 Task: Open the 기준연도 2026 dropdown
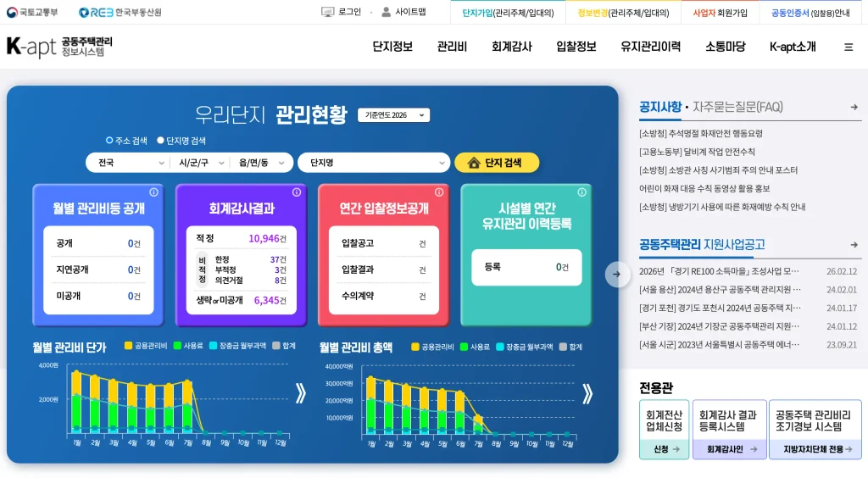tap(393, 115)
